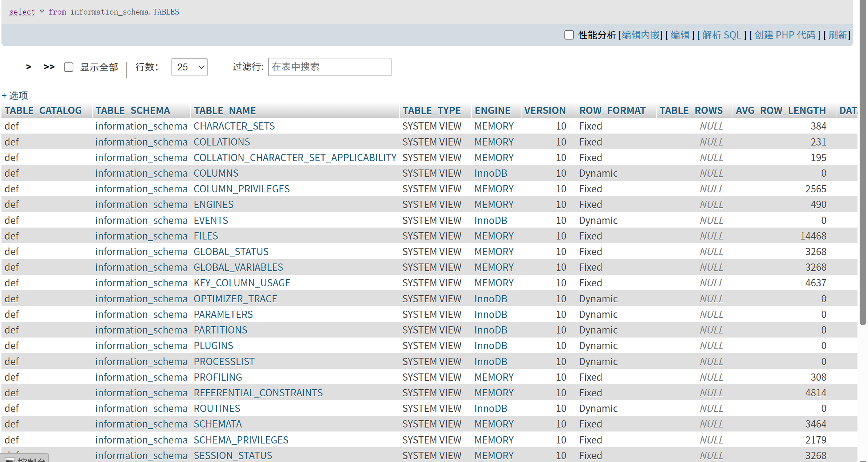868x462 pixels.
Task: Sort by AVG_ROW_LENGTH column header
Action: [x=781, y=110]
